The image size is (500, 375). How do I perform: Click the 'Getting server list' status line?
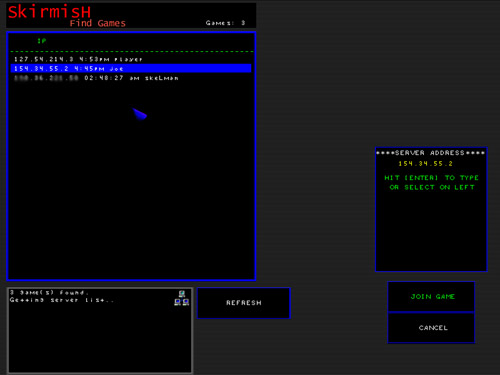[62, 300]
